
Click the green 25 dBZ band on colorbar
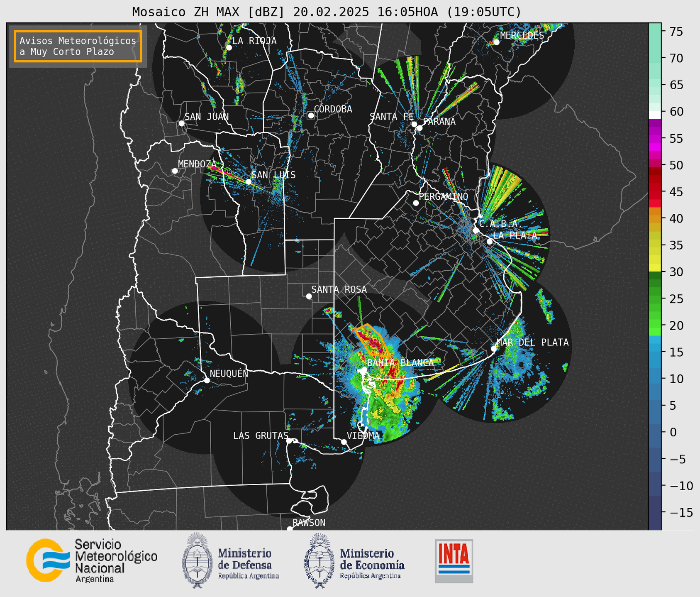click(655, 298)
